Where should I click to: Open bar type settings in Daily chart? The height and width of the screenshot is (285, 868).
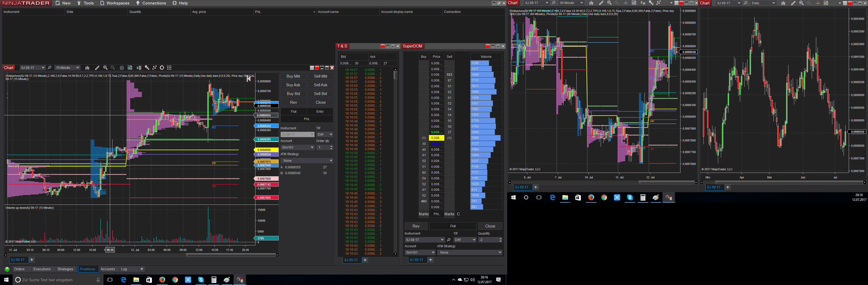click(783, 3)
